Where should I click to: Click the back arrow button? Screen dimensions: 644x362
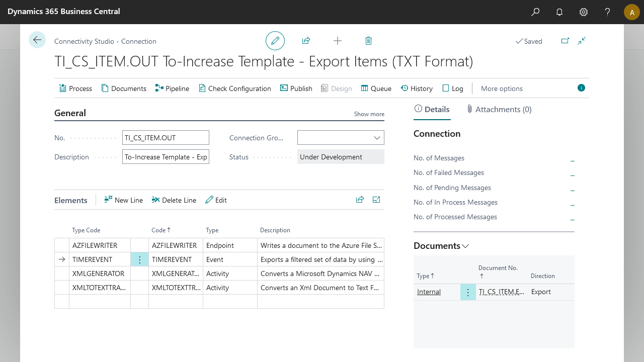(x=37, y=40)
